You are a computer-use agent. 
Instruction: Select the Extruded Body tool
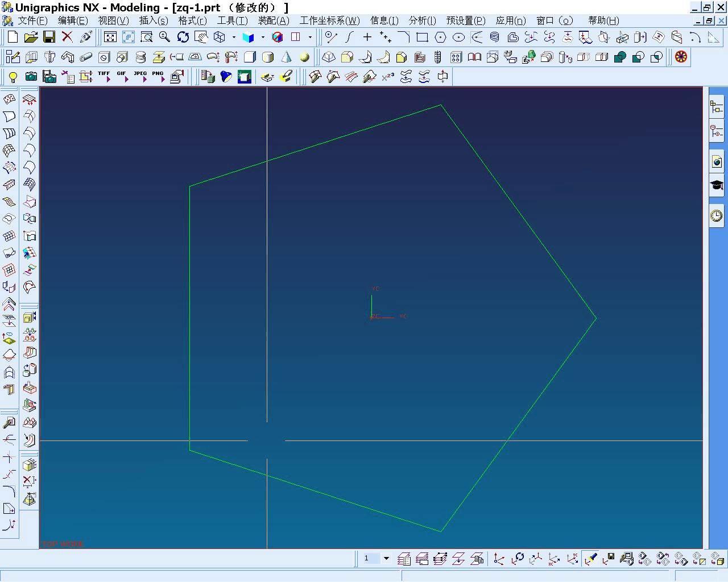pos(31,57)
